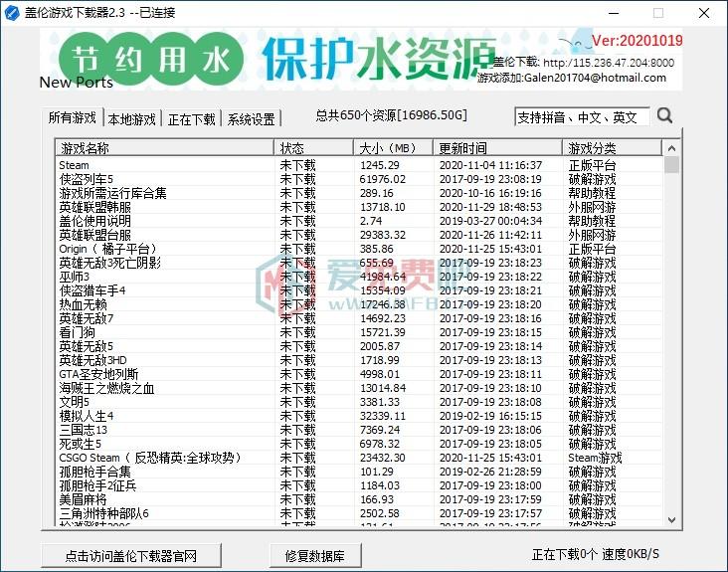Select the Steam row
Viewport: 728px width, 572px height.
click(x=359, y=165)
